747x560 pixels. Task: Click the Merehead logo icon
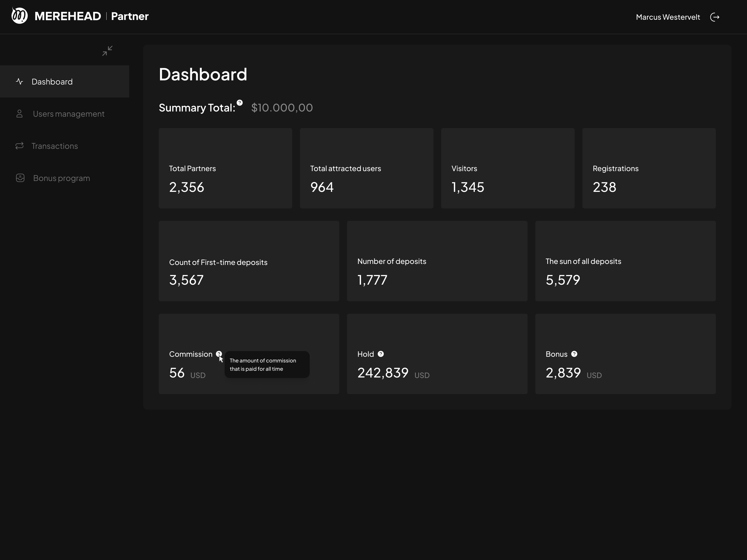click(x=20, y=16)
